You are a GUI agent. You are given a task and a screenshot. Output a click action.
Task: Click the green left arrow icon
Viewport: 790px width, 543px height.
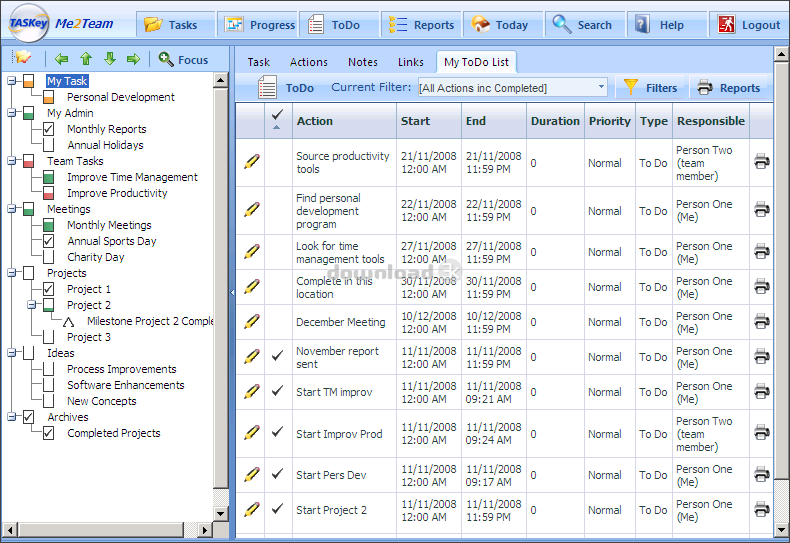tap(62, 60)
